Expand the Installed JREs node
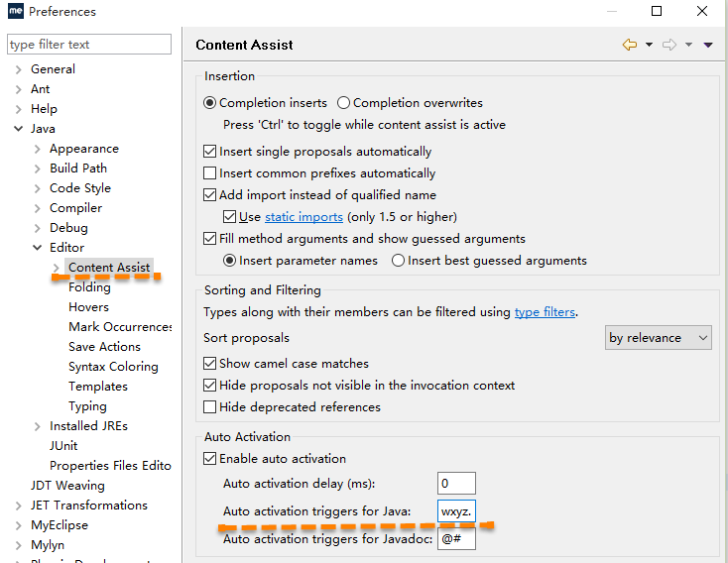 tap(37, 426)
